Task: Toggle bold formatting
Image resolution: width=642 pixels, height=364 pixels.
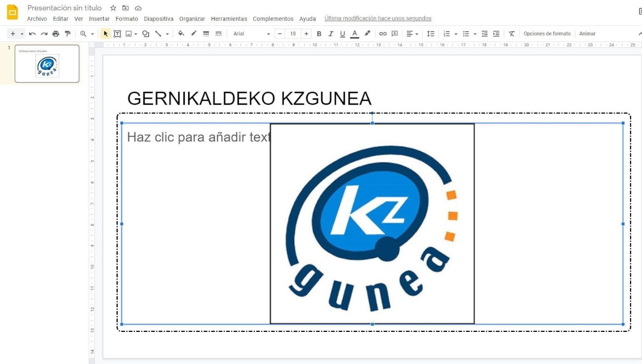Action: point(319,34)
